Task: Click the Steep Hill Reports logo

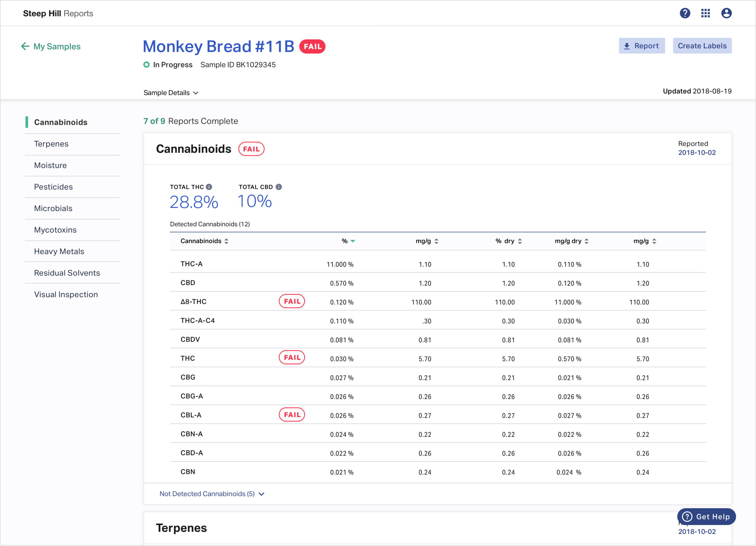Action: [x=58, y=13]
